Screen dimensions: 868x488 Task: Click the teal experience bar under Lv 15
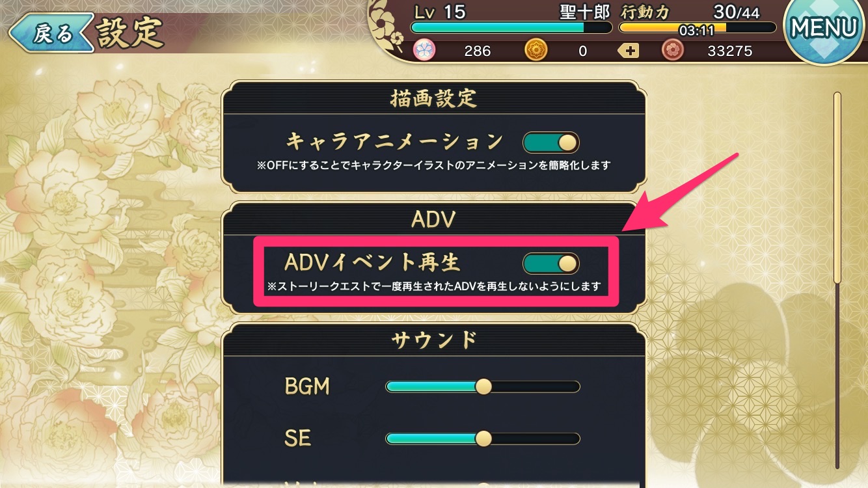click(511, 28)
